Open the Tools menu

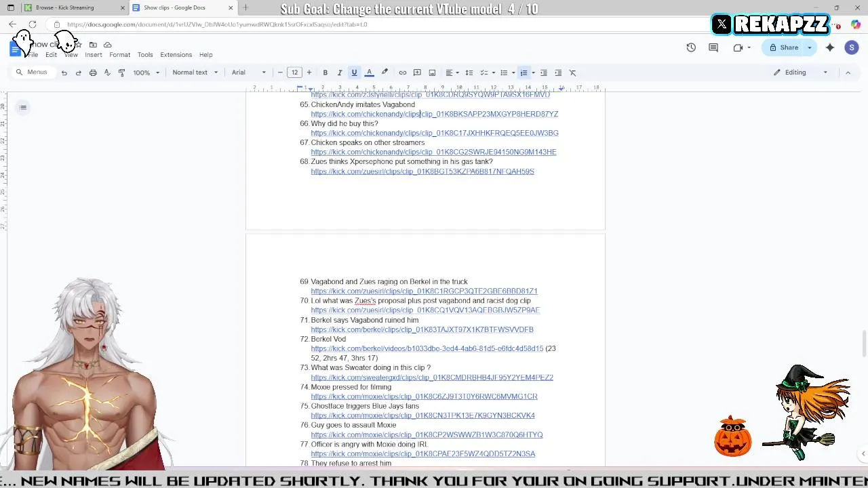[145, 55]
